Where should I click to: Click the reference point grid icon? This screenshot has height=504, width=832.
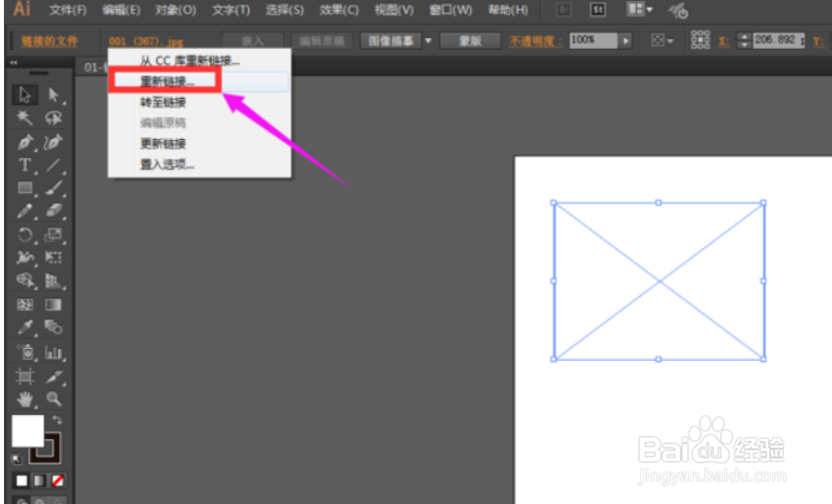700,40
